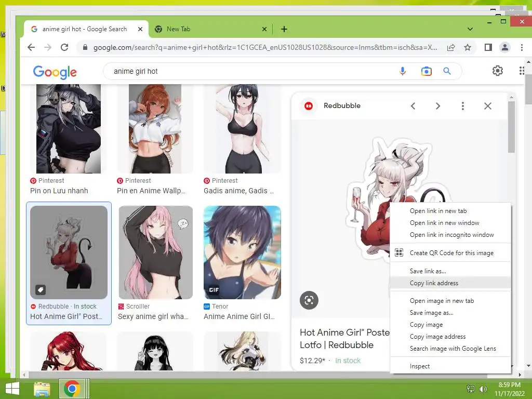Reload the page with the refresh icon
532x399 pixels.
tap(64, 47)
